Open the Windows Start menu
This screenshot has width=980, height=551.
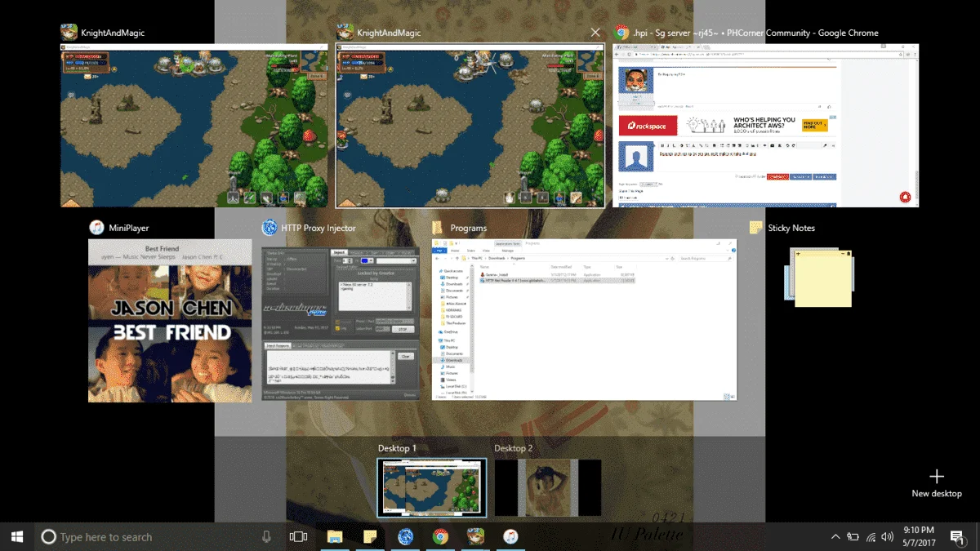point(16,536)
